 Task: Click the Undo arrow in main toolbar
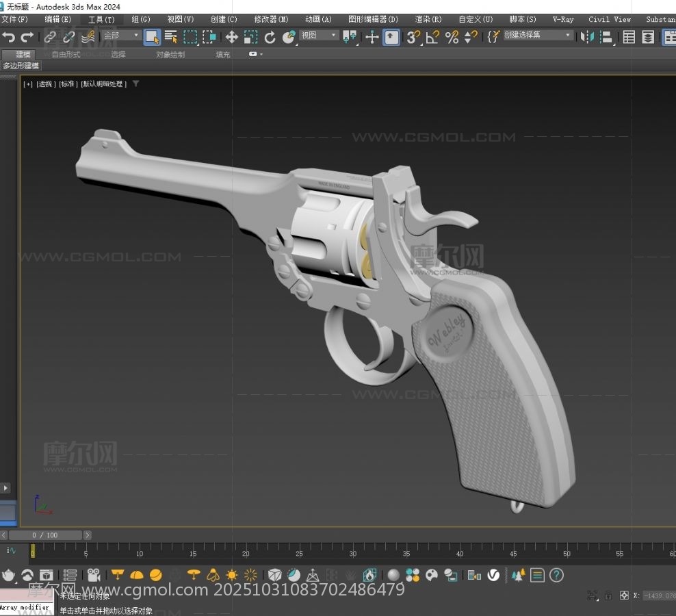[x=8, y=37]
